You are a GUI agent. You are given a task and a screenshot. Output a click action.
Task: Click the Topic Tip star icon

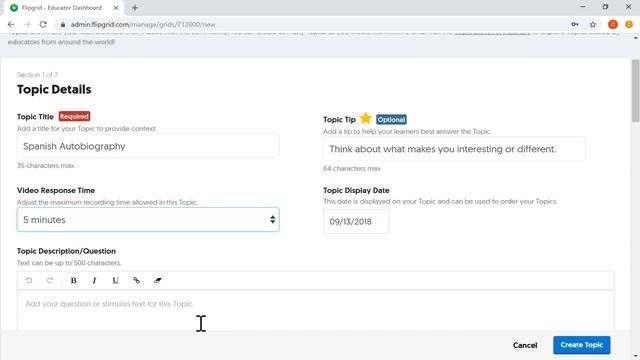[x=366, y=118]
